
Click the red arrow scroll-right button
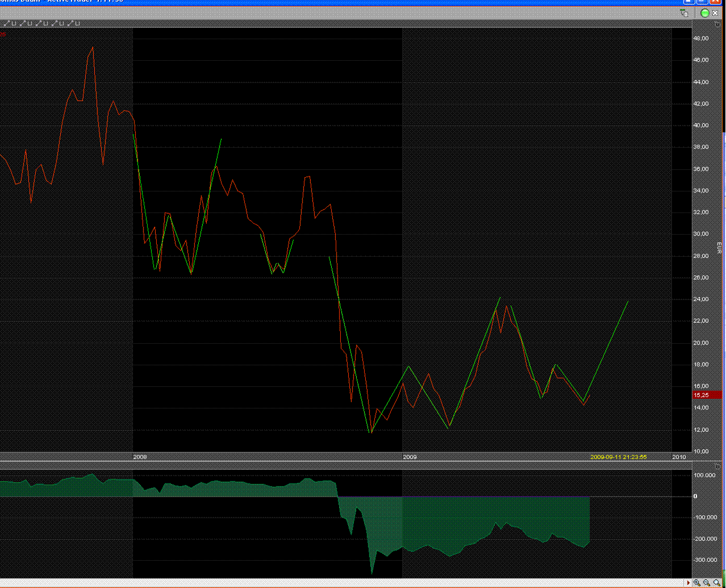(x=689, y=583)
